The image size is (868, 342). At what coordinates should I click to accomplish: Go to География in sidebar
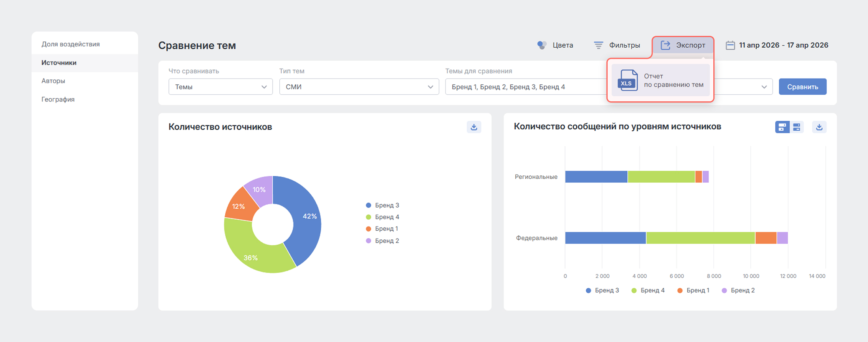click(58, 99)
